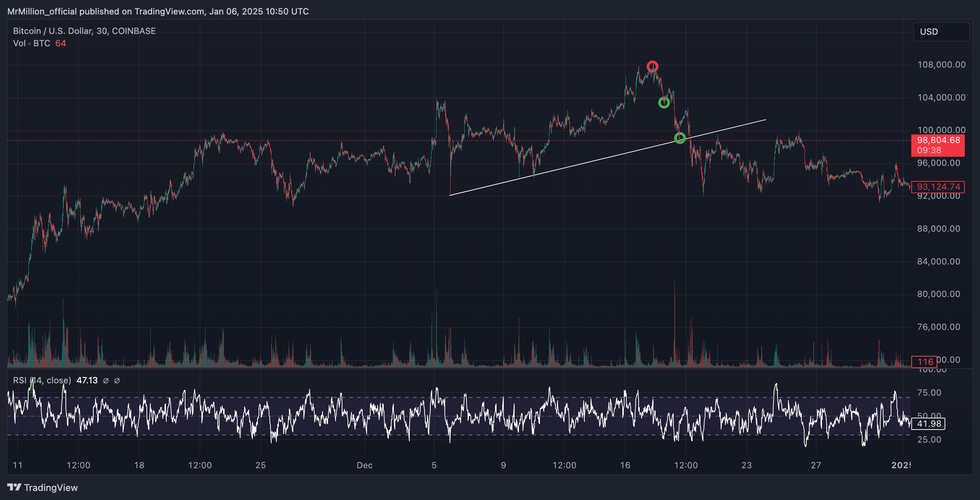Click the red 64 volume value
Screen dimensions: 980x500
(60, 43)
